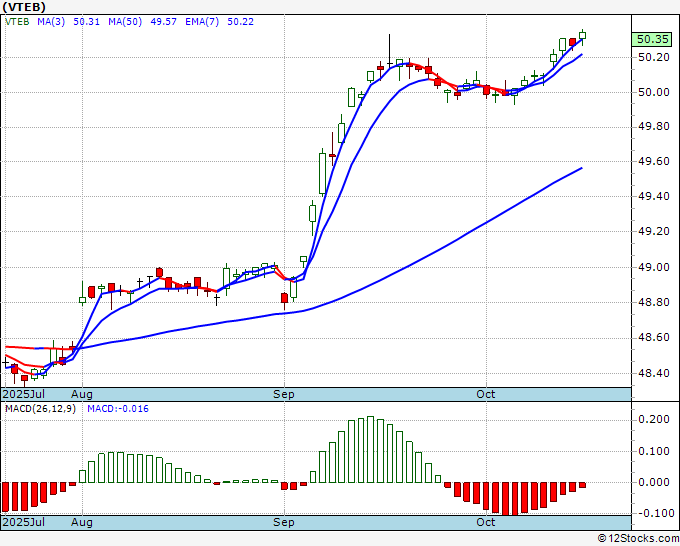Click the 49.40 price axis label
Image resolution: width=680 pixels, height=546 pixels.
[654, 197]
